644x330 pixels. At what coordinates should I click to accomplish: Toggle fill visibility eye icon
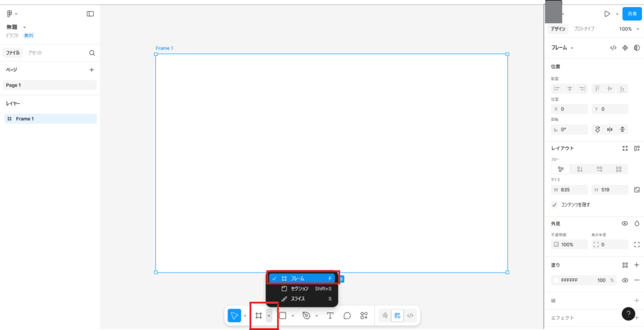pos(625,280)
